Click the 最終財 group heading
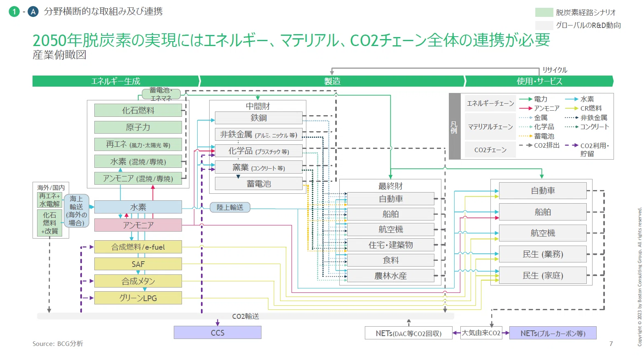Screen dimensions: 644x362 click(x=390, y=186)
